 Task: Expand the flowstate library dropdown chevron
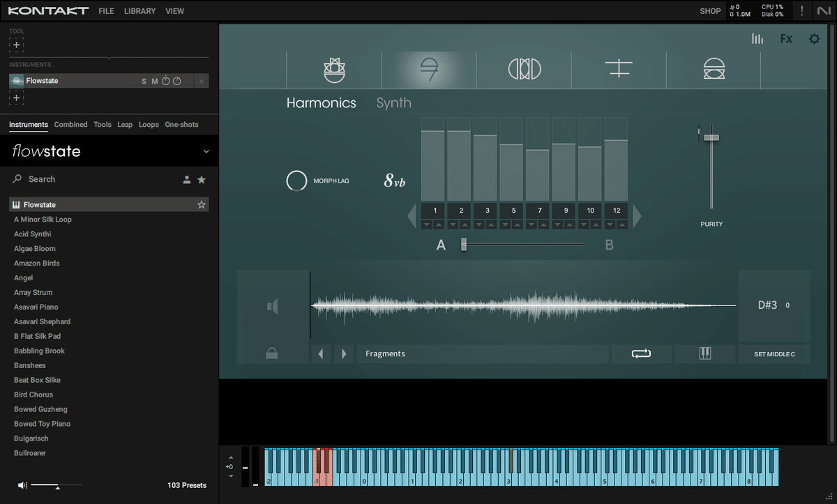click(x=206, y=151)
